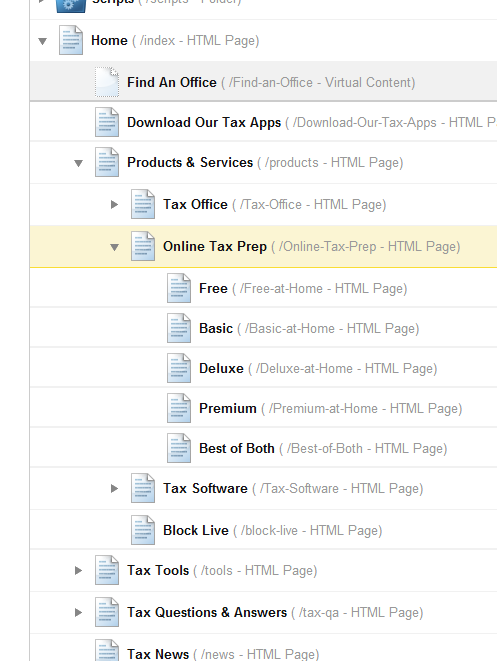Image resolution: width=497 pixels, height=661 pixels.
Task: Click the '/products - HTML Page' text
Action: 330,163
